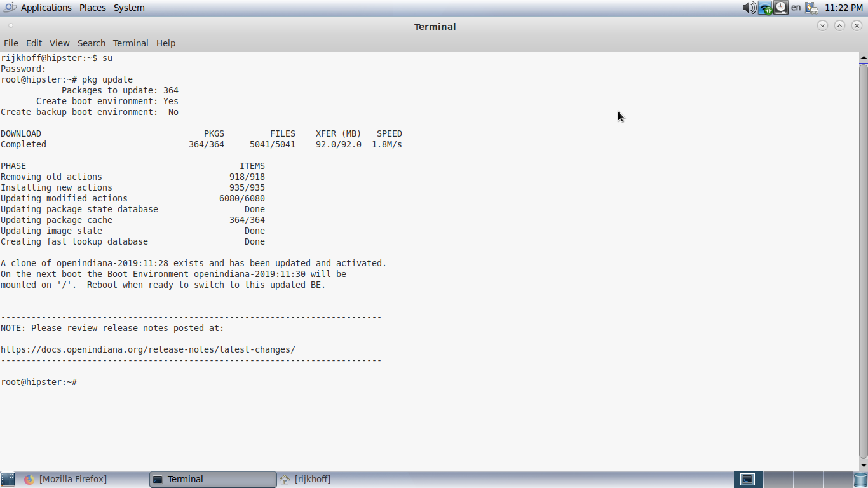Open the 11:22 PM clock applet
The width and height of the screenshot is (868, 488).
[844, 8]
